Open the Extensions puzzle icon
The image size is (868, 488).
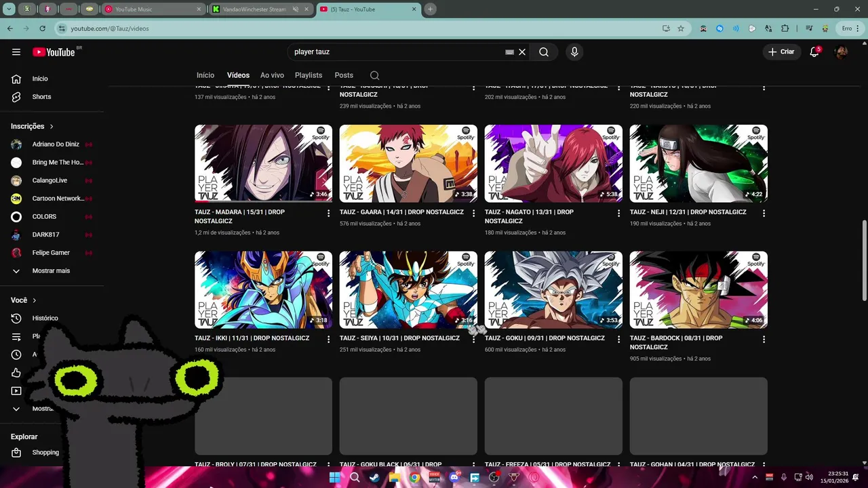click(785, 28)
